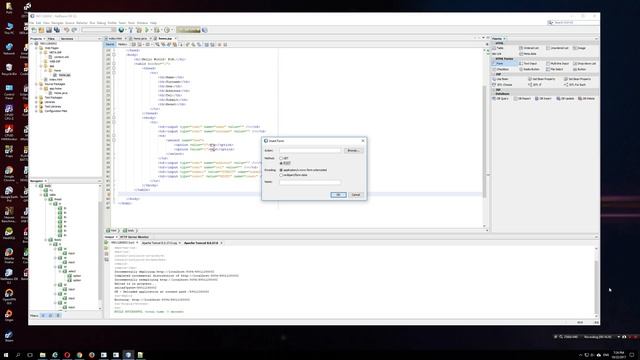This screenshot has height=360, width=640.
Task: Choose the Text Input palette item
Action: [x=529, y=64]
